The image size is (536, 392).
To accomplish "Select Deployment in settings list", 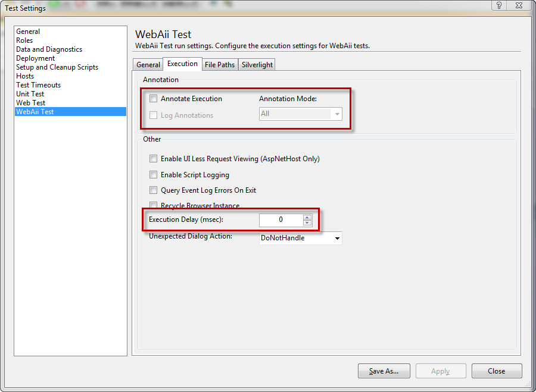I will [36, 58].
